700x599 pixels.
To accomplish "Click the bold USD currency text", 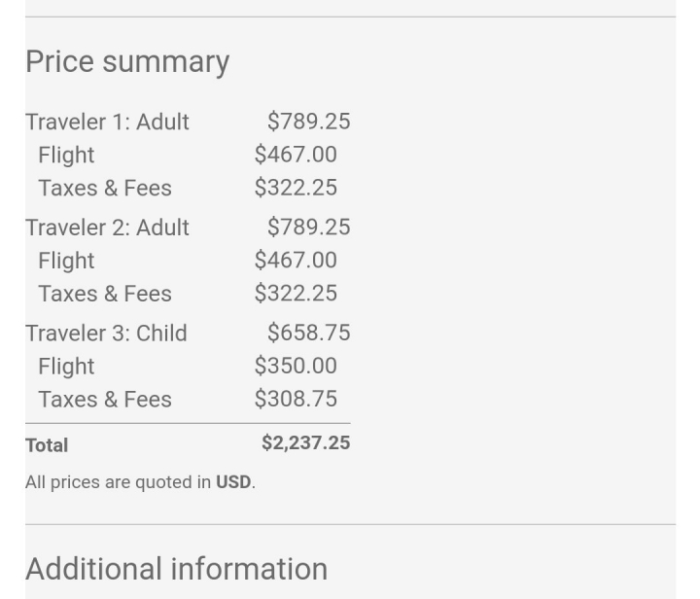I will click(233, 482).
